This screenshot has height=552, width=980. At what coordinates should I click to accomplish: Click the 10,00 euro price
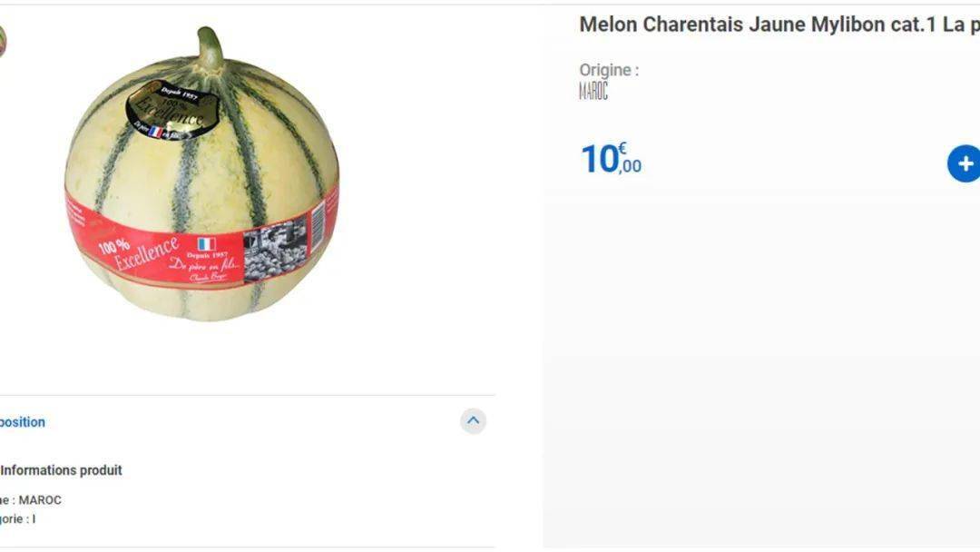click(611, 159)
